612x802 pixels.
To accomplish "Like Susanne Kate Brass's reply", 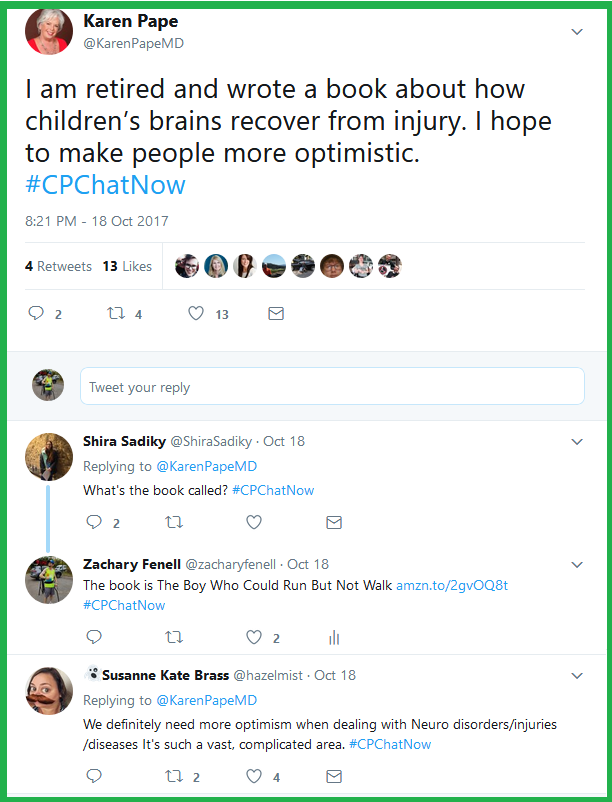I will click(x=254, y=776).
